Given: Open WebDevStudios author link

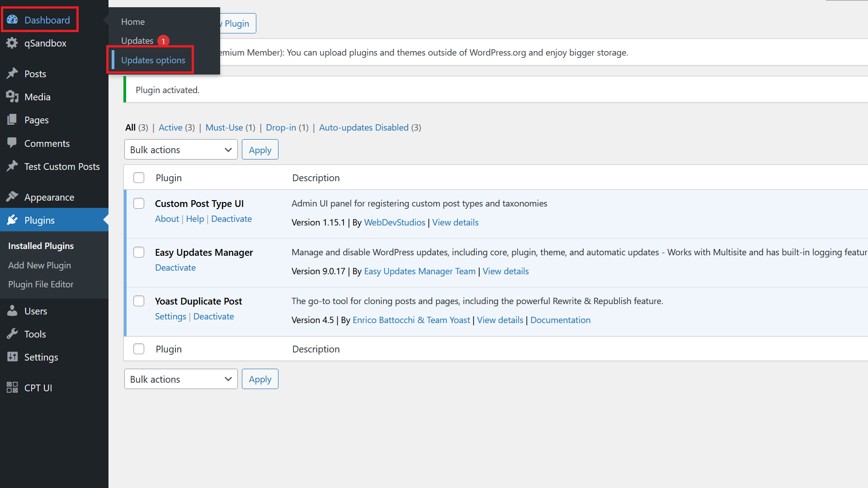Looking at the screenshot, I should [395, 222].
